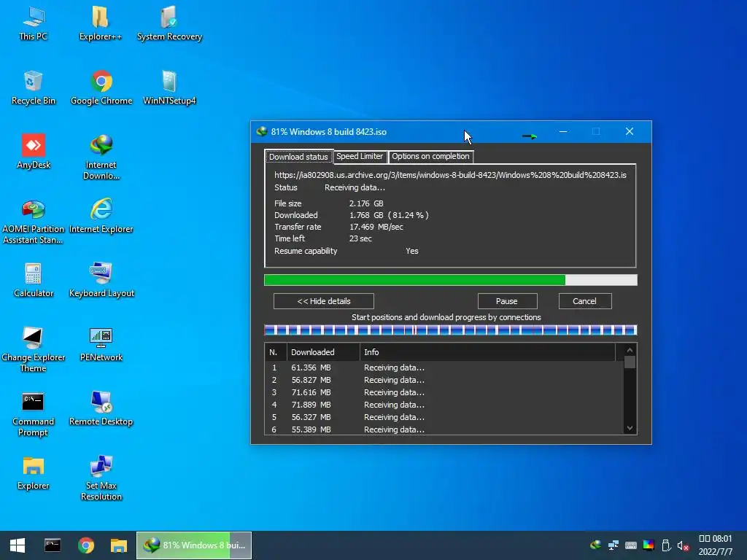Click the Downloaded column header
Screen dimensions: 747x560
click(x=323, y=352)
